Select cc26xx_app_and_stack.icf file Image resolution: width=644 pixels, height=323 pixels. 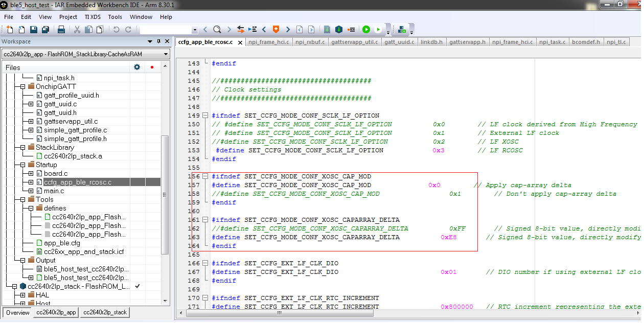click(84, 251)
